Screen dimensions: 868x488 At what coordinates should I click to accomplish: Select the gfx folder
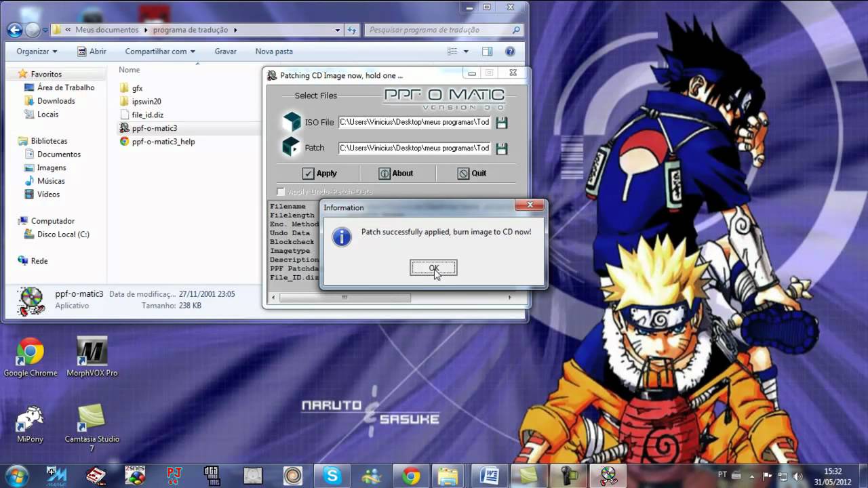[x=137, y=88]
